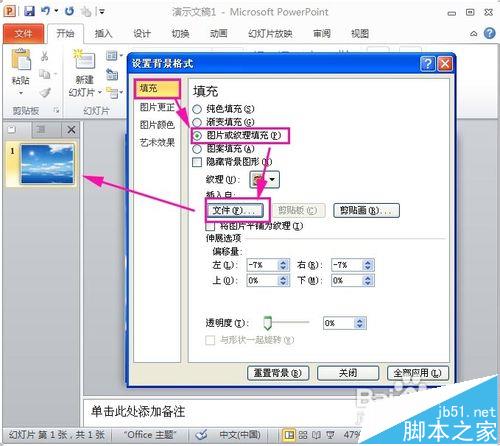Click the New Slide icon
500x446 pixels.
[x=84, y=60]
